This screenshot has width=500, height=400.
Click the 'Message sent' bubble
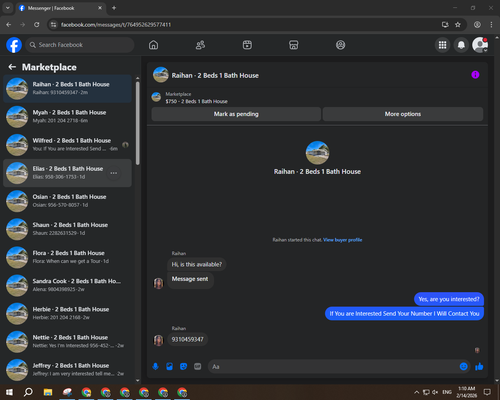[190, 279]
